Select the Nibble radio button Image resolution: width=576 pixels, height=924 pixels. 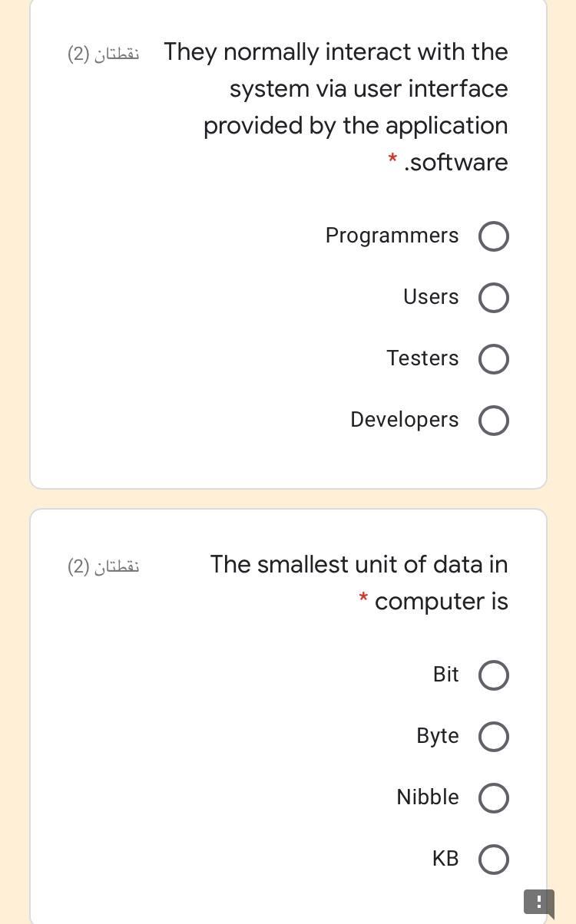(494, 798)
